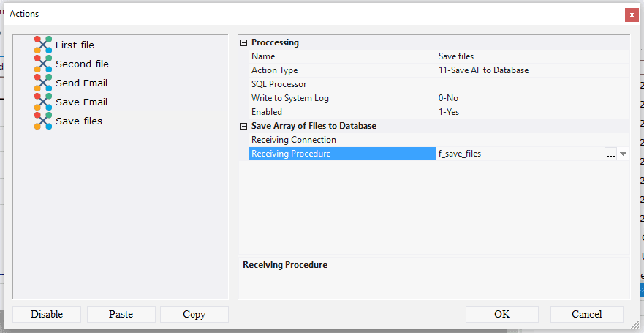Click the Enabled 1-Yes value
This screenshot has height=333, width=644.
tap(531, 112)
